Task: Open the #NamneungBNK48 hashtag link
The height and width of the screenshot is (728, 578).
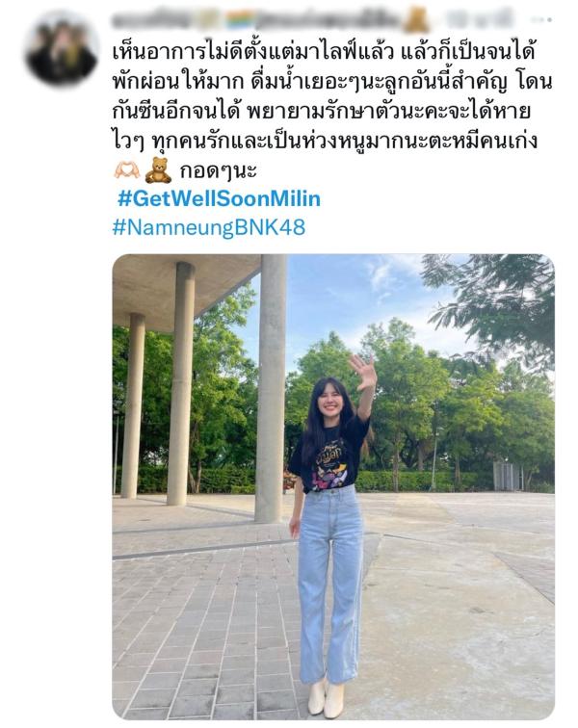Action: click(x=209, y=227)
